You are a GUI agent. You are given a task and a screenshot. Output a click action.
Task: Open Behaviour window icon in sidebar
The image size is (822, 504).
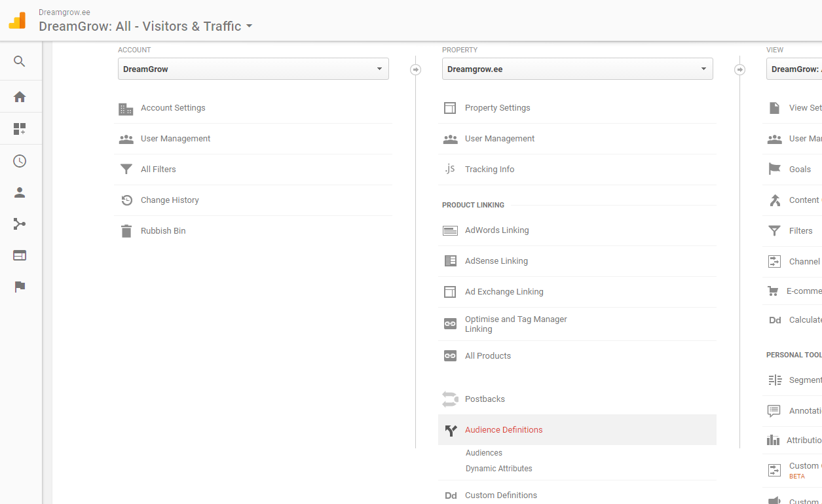coord(20,255)
